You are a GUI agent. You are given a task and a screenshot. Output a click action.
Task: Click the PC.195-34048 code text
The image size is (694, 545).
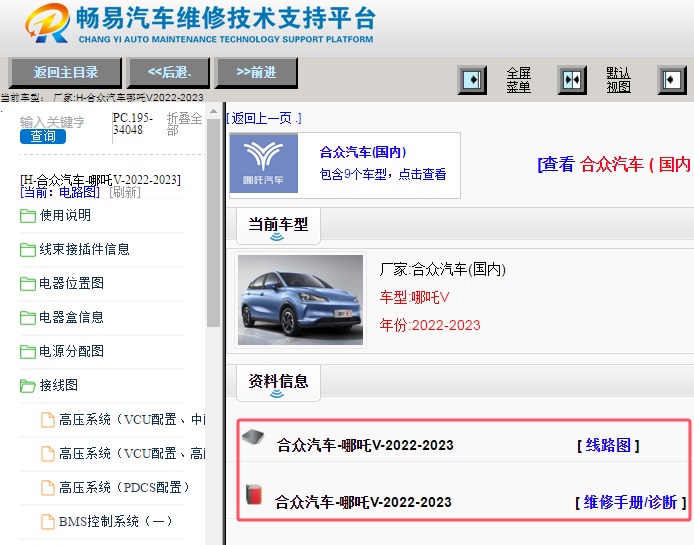pyautogui.click(x=133, y=124)
